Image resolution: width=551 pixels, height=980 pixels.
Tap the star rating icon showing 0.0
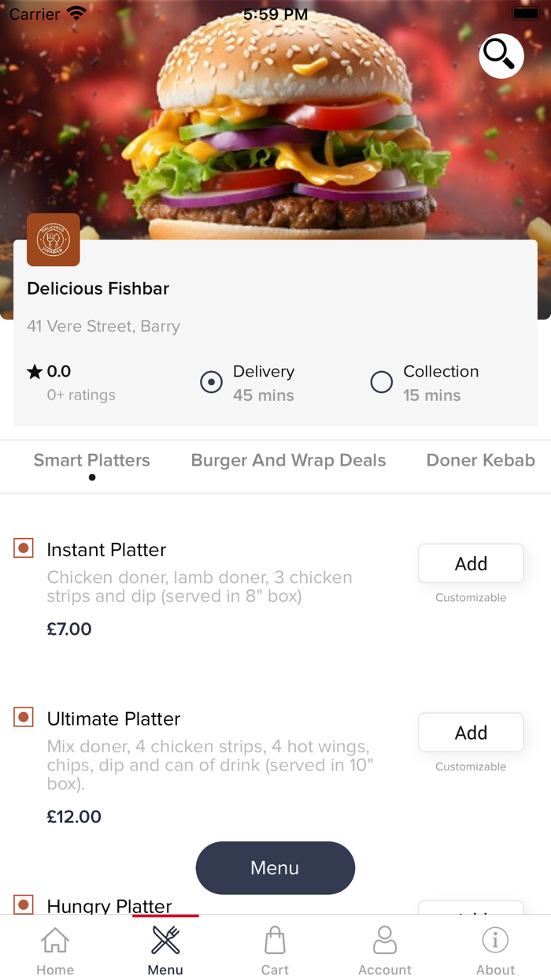click(35, 371)
